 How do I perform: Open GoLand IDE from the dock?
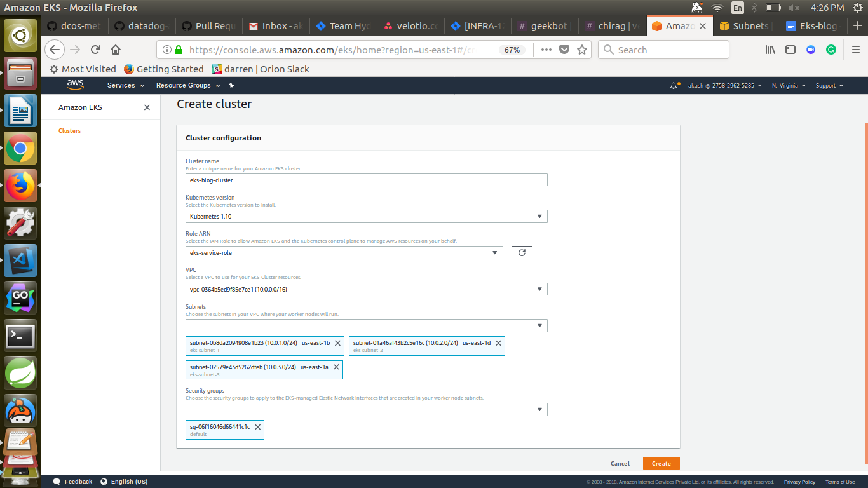21,299
